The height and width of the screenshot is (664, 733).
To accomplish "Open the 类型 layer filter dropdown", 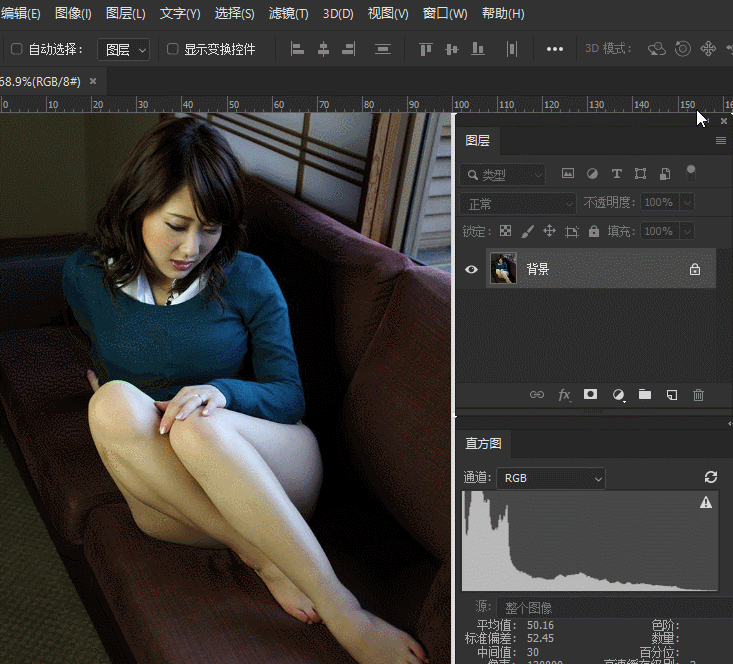I will 503,175.
